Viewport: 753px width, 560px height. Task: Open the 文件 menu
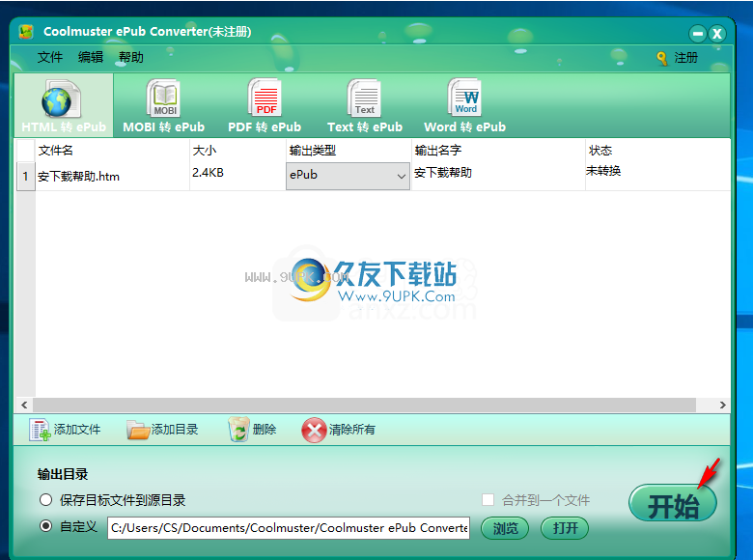click(50, 57)
